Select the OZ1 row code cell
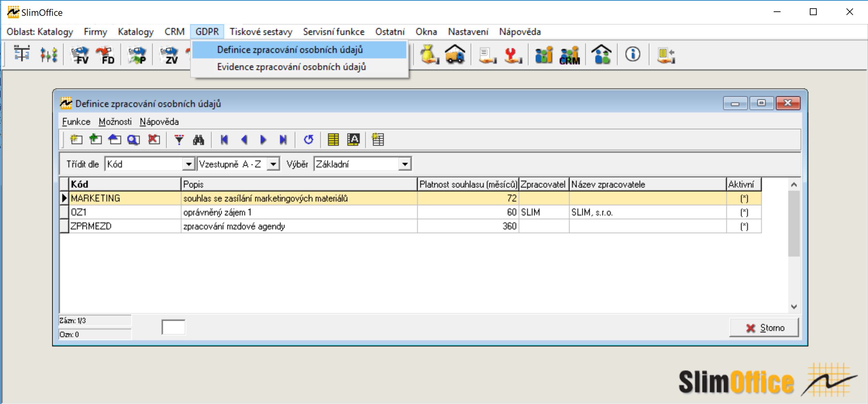The height and width of the screenshot is (404, 868). pos(125,212)
